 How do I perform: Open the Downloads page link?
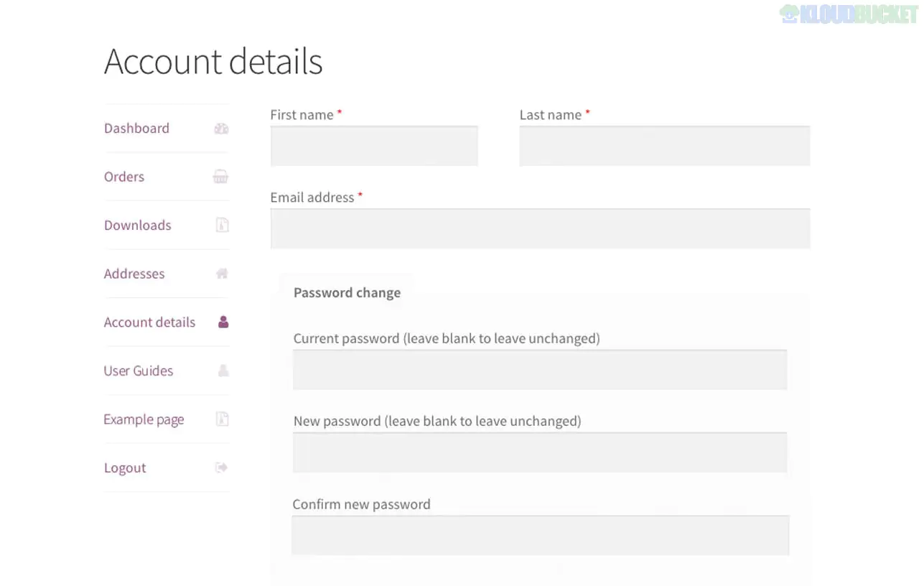(x=138, y=225)
